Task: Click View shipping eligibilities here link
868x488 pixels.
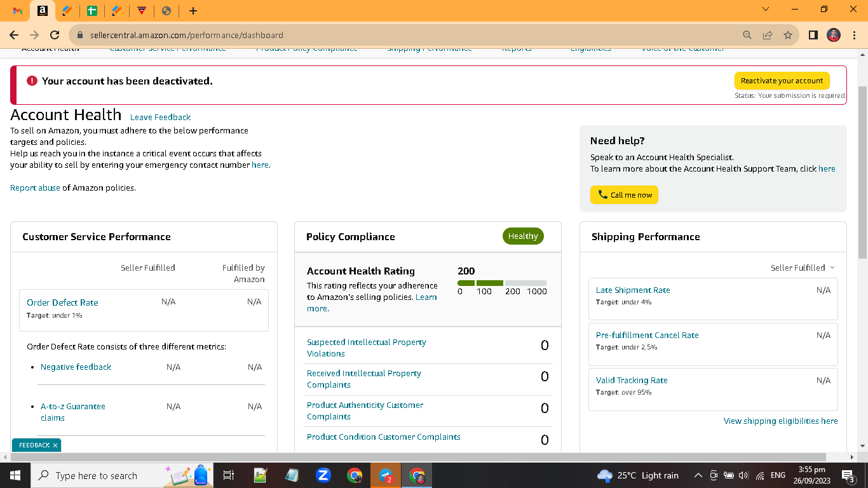Action: coord(780,421)
